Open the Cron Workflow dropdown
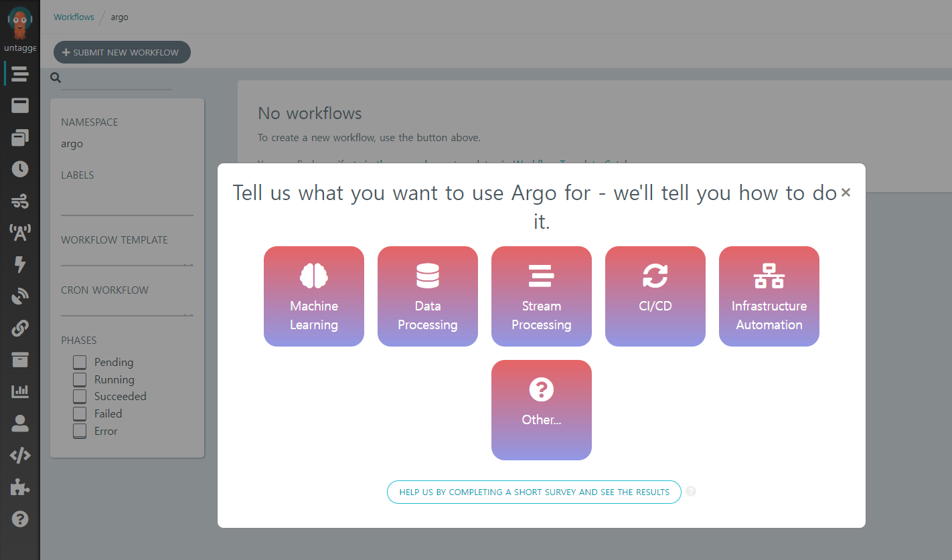952x560 pixels. pyautogui.click(x=127, y=308)
